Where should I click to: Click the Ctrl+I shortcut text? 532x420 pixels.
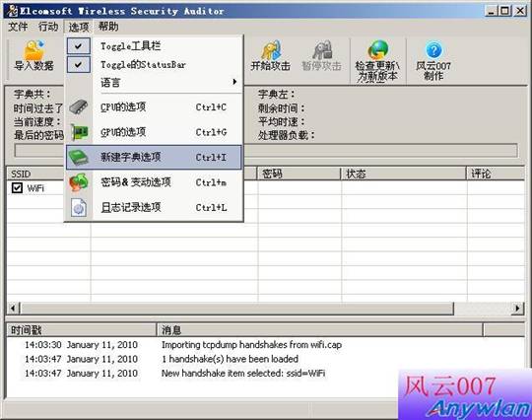(x=211, y=158)
